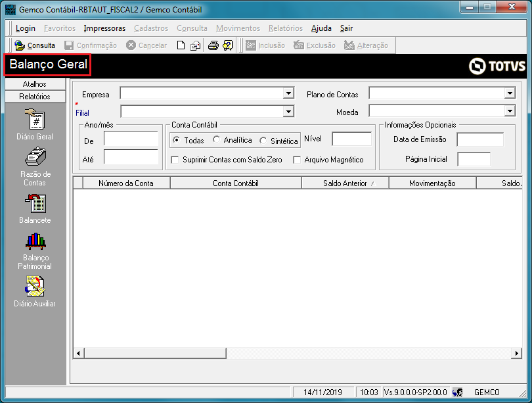Click the Cancelar toolbar button
The image size is (532, 403).
(x=146, y=45)
